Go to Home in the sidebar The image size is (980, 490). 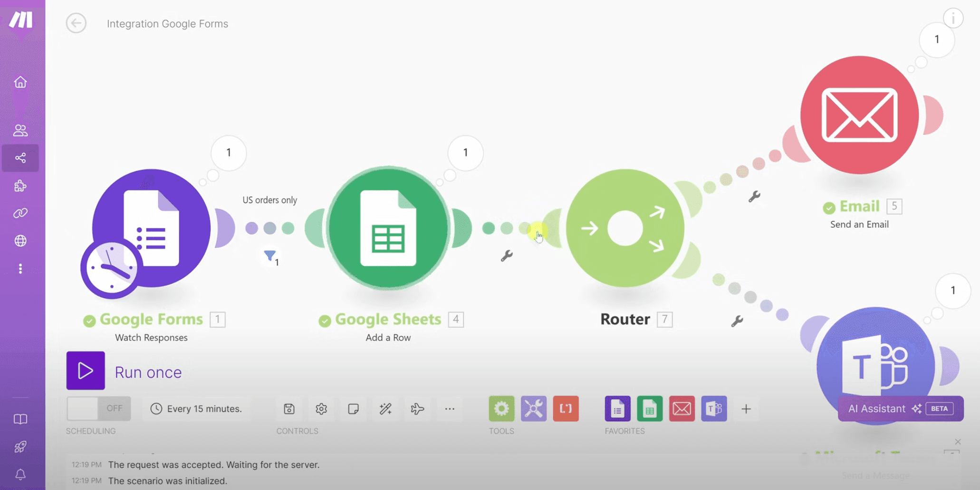[20, 82]
